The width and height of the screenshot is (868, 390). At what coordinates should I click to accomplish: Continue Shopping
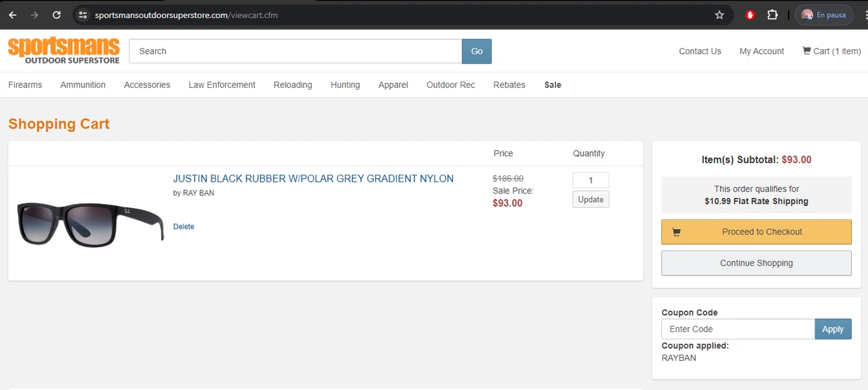[756, 263]
